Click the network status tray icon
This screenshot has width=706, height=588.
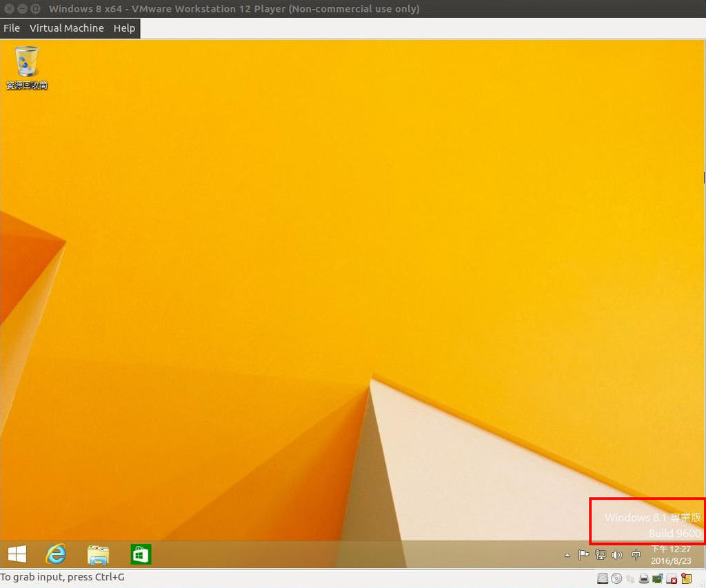pyautogui.click(x=601, y=555)
